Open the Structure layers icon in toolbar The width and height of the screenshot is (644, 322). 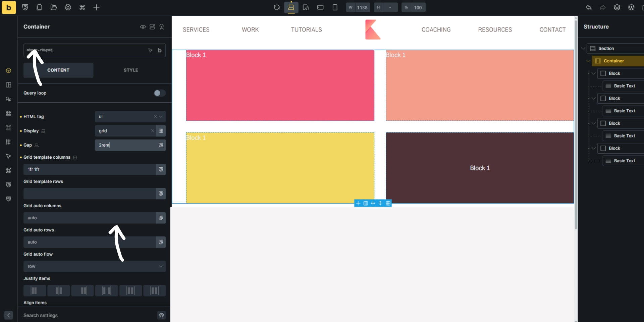pyautogui.click(x=618, y=7)
